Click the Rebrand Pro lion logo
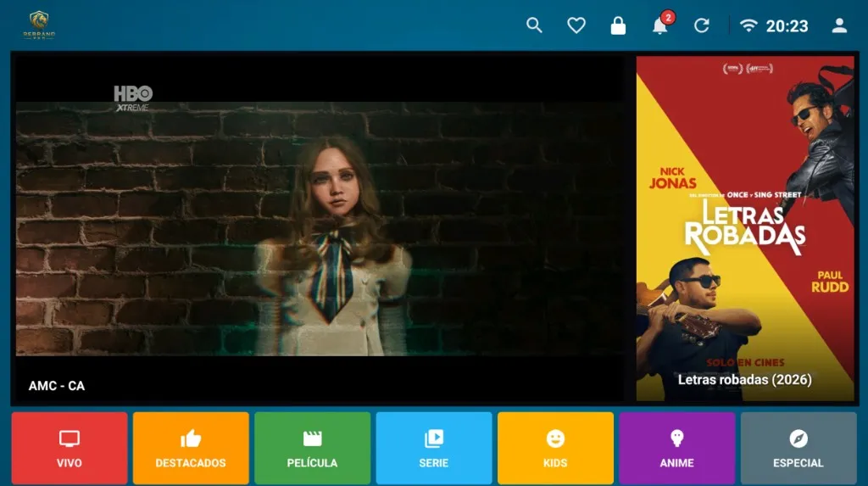This screenshot has width=868, height=486. pos(39,25)
